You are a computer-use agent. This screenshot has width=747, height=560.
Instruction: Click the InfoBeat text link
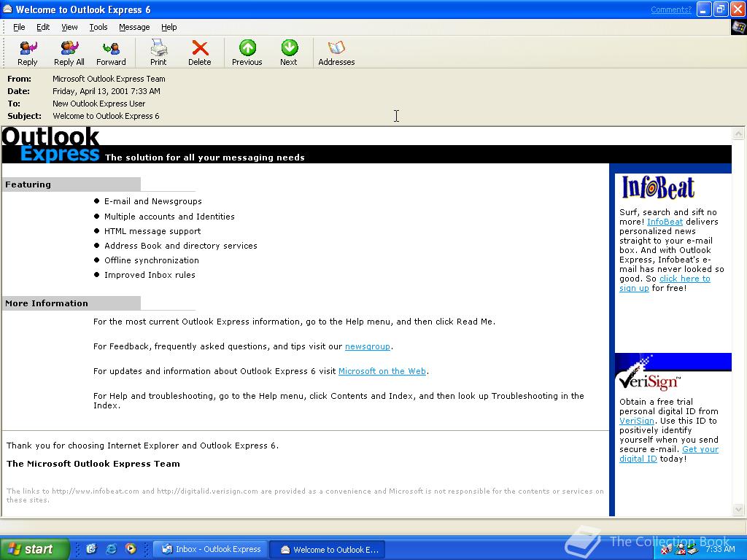pos(665,222)
